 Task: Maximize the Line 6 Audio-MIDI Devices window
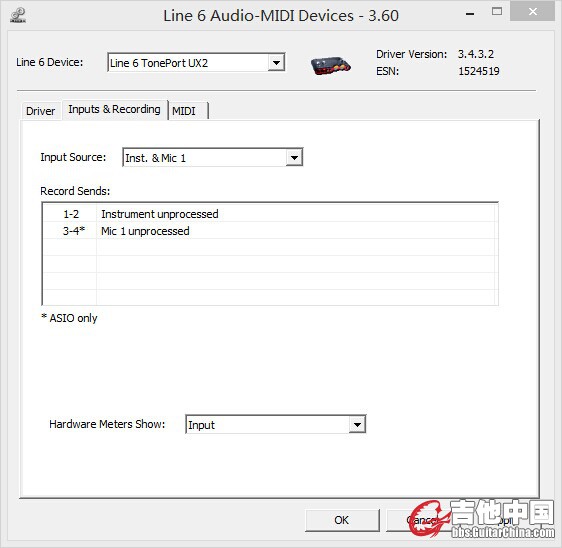tap(497, 11)
